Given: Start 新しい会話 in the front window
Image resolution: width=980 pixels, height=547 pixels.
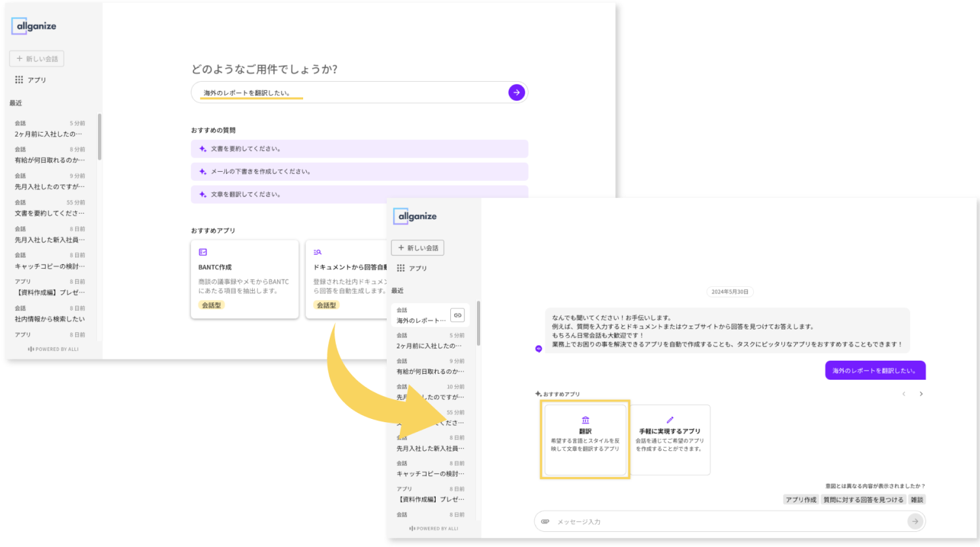Looking at the screenshot, I should [x=417, y=248].
